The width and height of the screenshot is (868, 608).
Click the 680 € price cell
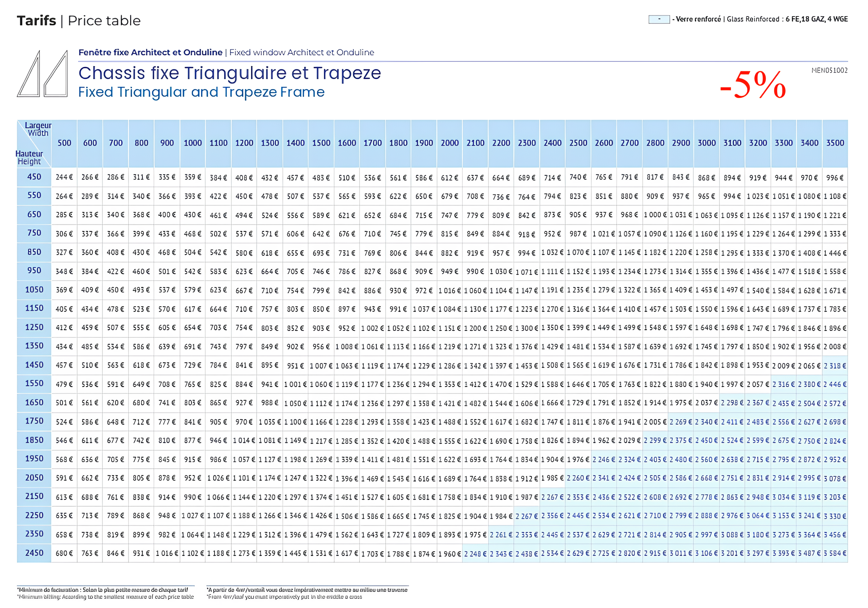[64, 553]
